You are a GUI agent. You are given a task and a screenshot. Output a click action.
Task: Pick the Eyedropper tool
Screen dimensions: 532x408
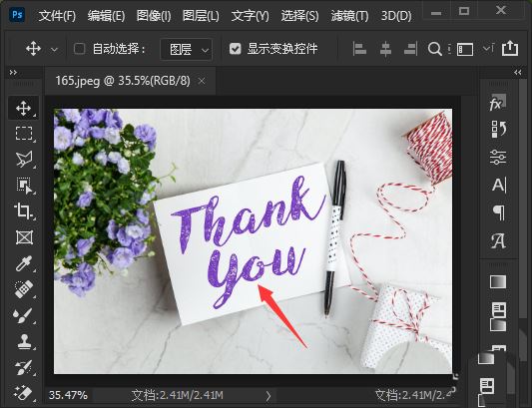tap(24, 263)
